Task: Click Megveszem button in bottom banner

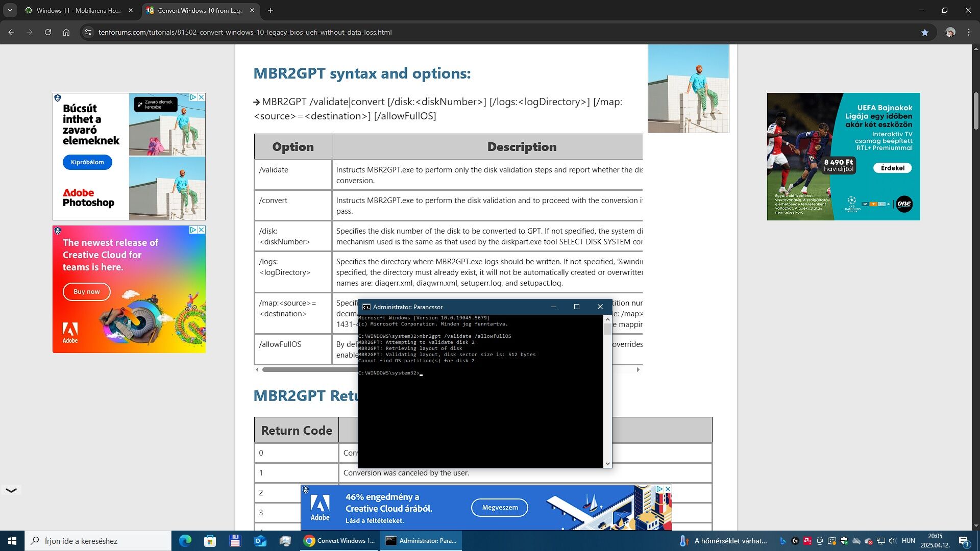Action: pos(500,508)
